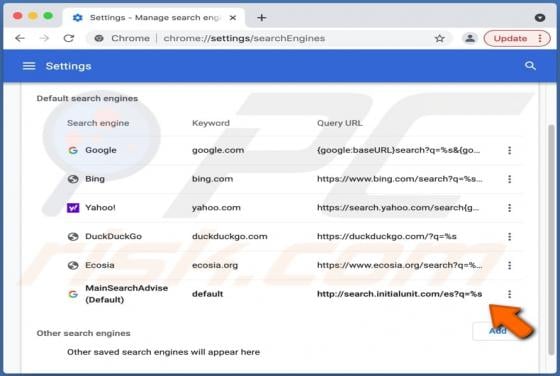Click the icon beside MainSearchAdvise
Image resolution: width=560 pixels, height=376 pixels.
[73, 294]
